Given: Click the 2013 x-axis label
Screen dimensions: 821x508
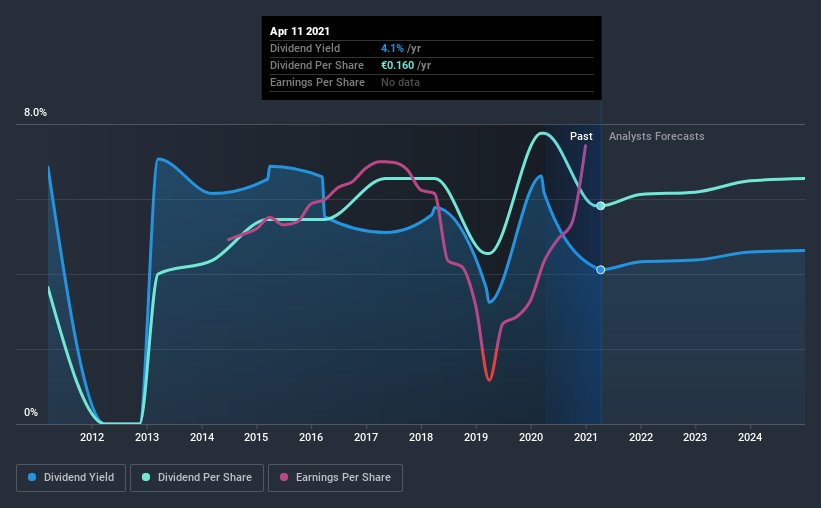Looking at the screenshot, I should click(147, 437).
